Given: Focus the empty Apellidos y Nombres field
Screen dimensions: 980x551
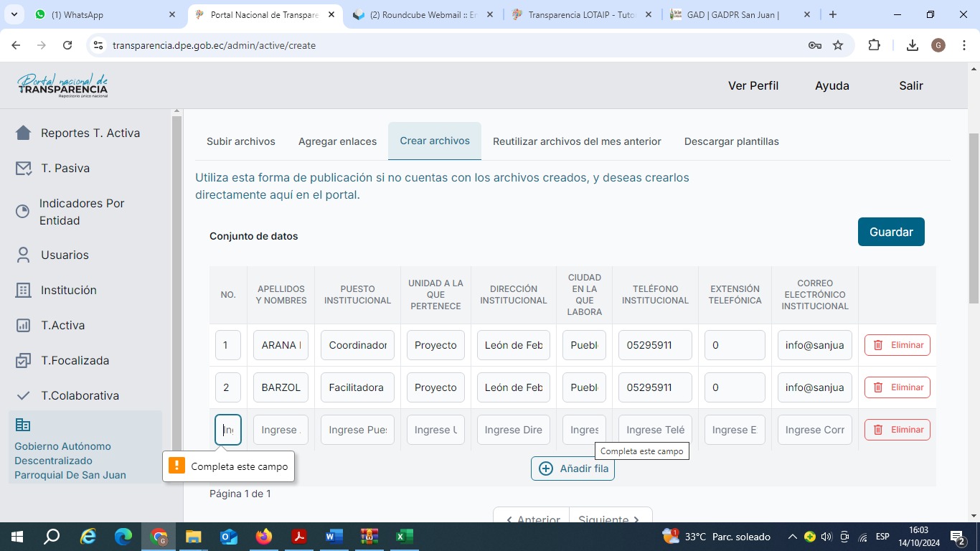Looking at the screenshot, I should point(281,430).
